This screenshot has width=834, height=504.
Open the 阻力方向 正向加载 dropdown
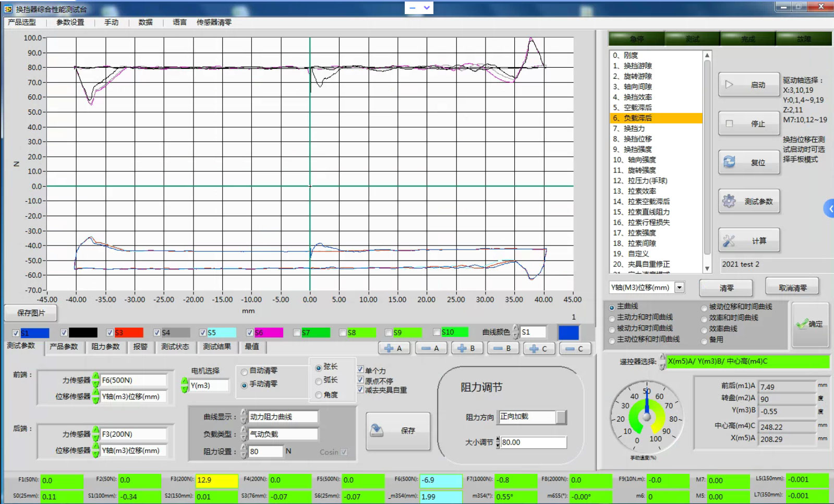pos(561,417)
